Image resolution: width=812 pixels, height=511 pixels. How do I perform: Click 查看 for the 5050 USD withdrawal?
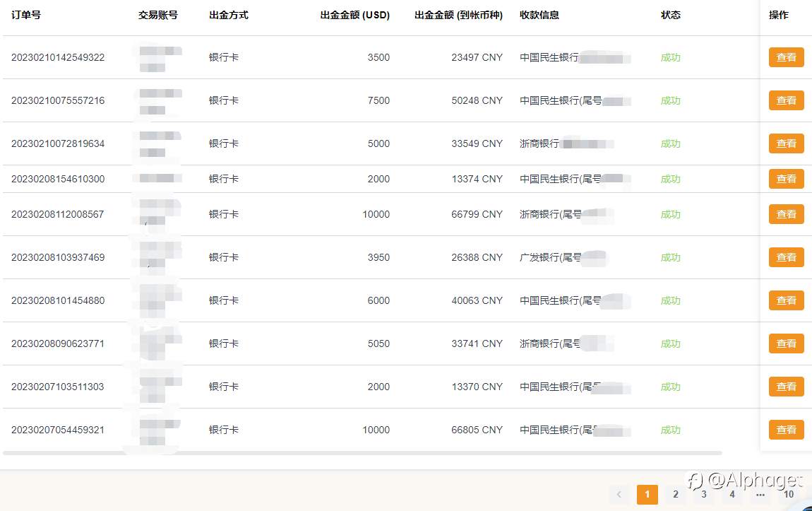point(786,343)
